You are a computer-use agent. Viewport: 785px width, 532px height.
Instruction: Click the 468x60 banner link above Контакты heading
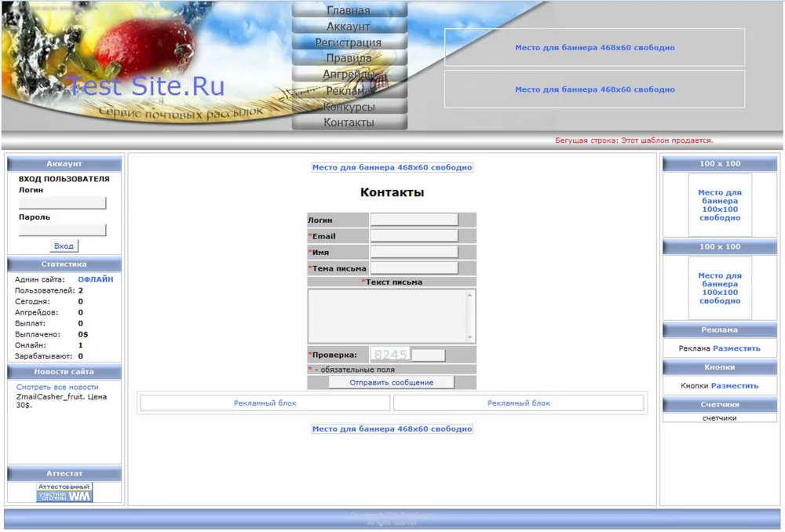[x=392, y=167]
